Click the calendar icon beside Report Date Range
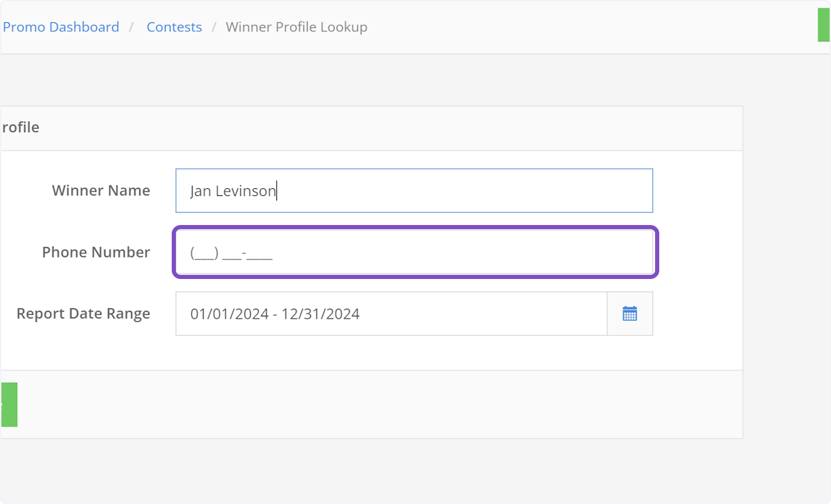This screenshot has height=504, width=831. pos(630,313)
